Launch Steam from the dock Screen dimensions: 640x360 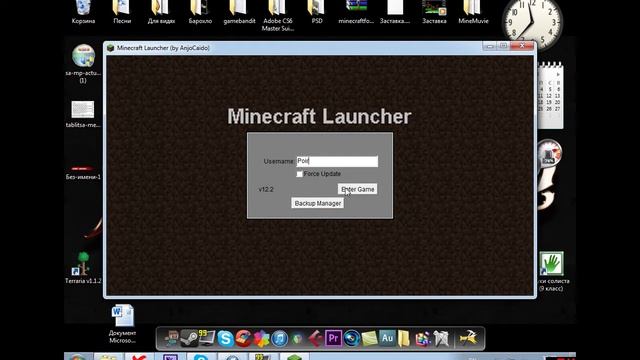tap(189, 338)
